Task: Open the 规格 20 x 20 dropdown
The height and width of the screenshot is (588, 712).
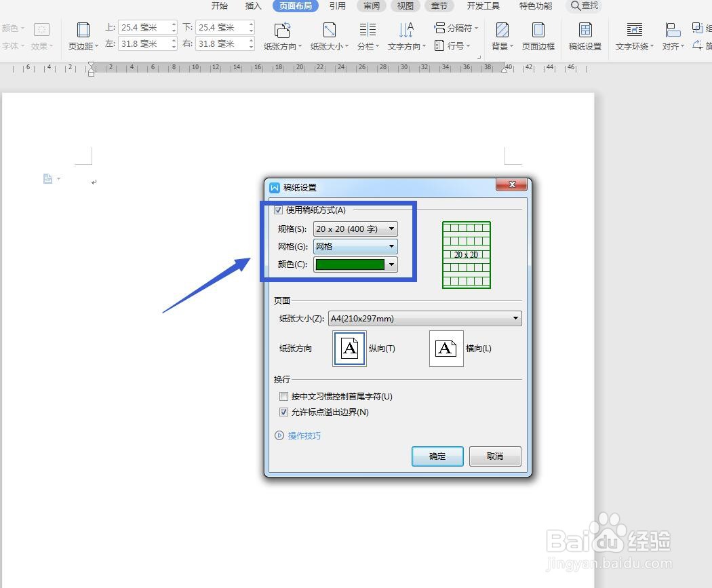Action: pos(355,229)
